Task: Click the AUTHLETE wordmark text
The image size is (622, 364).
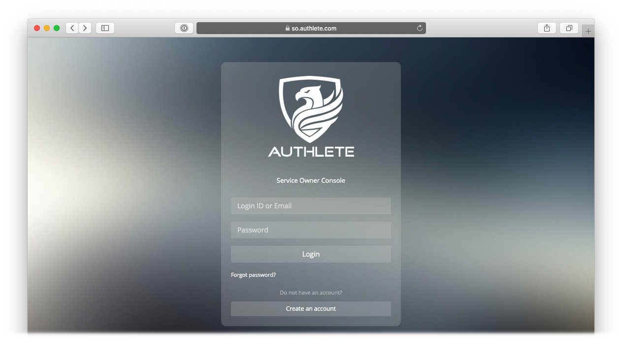Action: [x=311, y=152]
